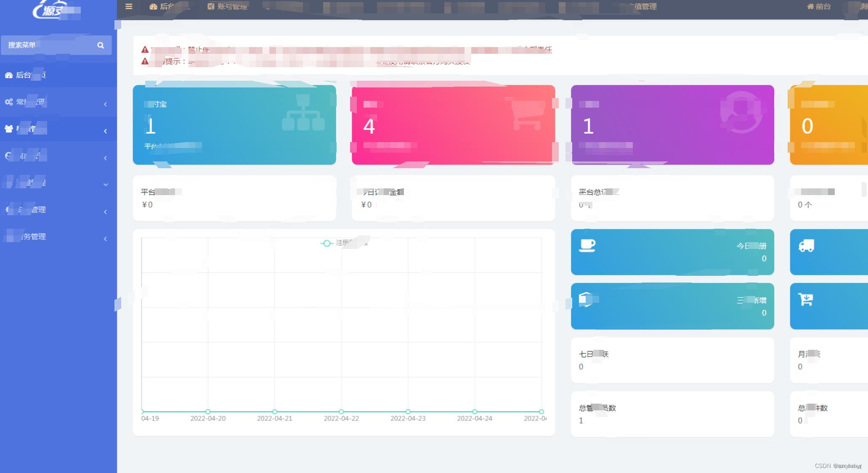Image resolution: width=868 pixels, height=473 pixels.
Task: Click the 前台 link in top bar
Action: [x=823, y=6]
